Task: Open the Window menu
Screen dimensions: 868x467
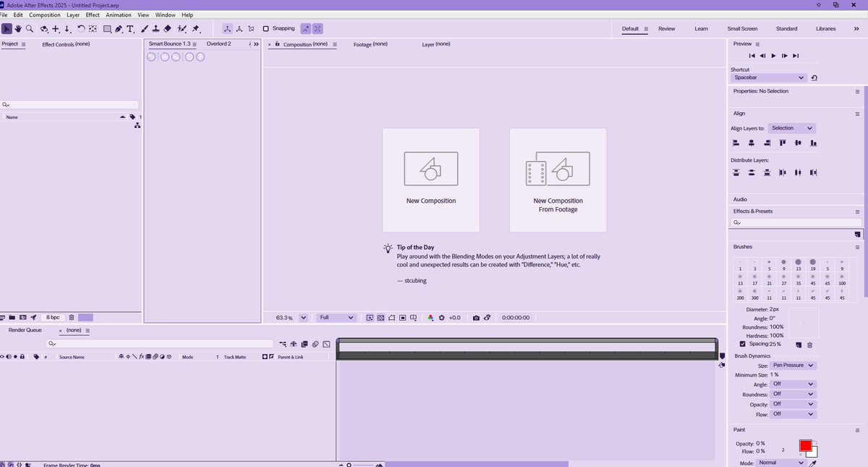Action: [165, 15]
